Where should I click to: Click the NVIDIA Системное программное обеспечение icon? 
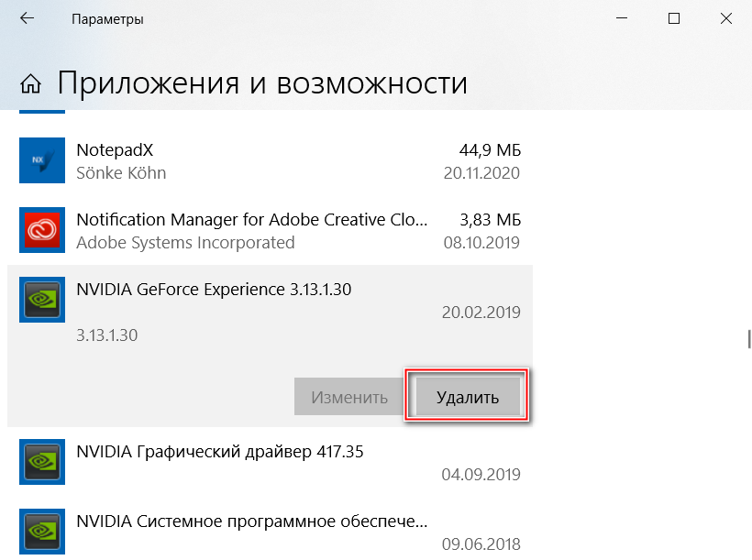tap(42, 532)
